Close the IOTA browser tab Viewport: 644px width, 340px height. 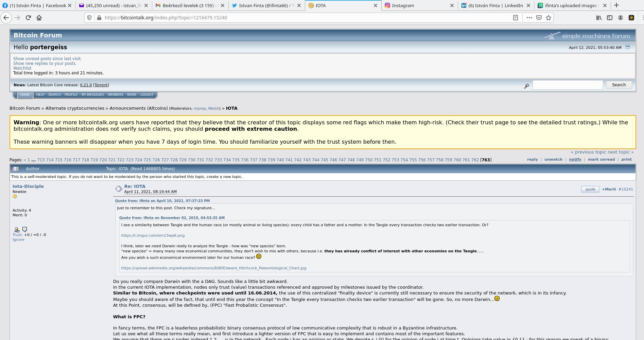point(376,5)
